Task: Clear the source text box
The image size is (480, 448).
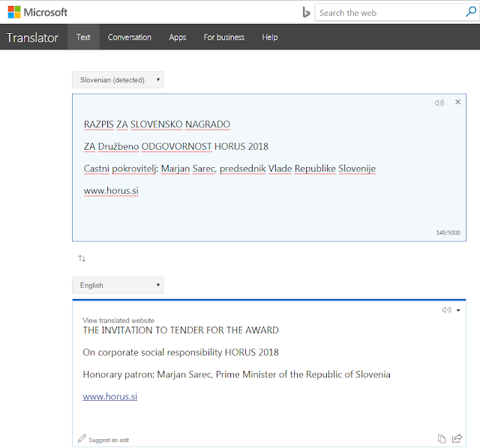Action: [x=457, y=102]
